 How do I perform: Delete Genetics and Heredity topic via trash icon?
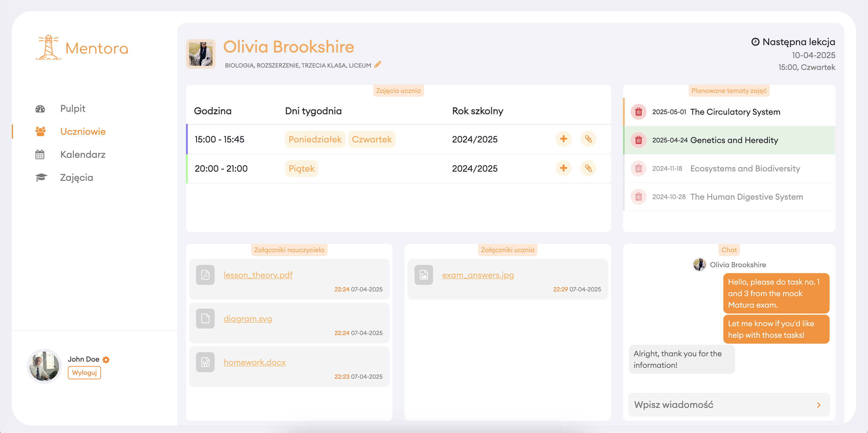coord(638,140)
